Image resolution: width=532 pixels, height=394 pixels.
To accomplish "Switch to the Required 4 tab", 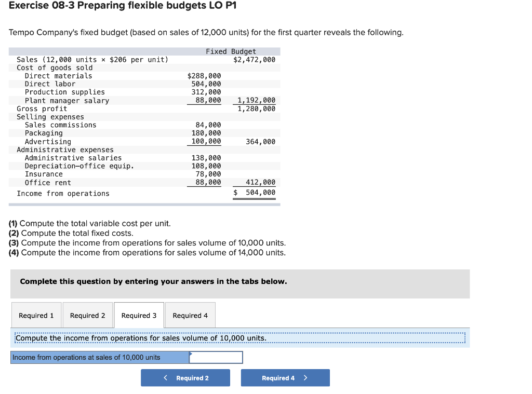I will click(x=190, y=315).
